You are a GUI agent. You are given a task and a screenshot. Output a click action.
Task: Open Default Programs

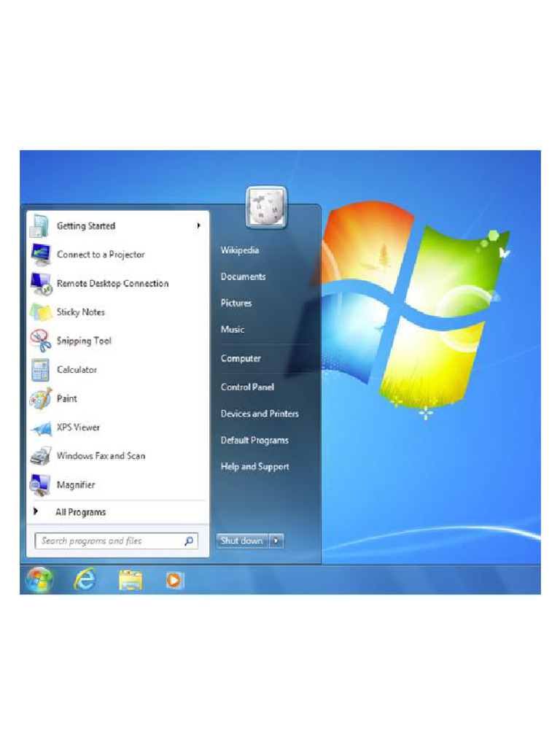pos(254,440)
